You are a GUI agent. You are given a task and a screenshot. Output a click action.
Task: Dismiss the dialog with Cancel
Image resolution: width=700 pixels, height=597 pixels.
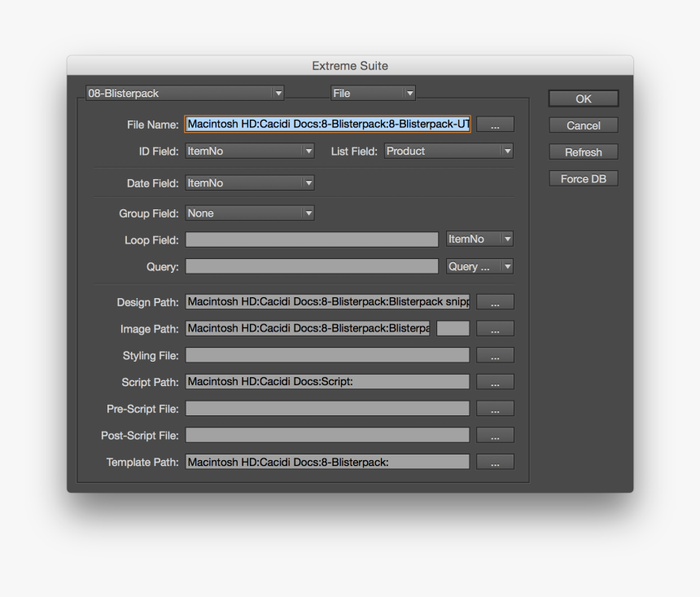click(583, 125)
